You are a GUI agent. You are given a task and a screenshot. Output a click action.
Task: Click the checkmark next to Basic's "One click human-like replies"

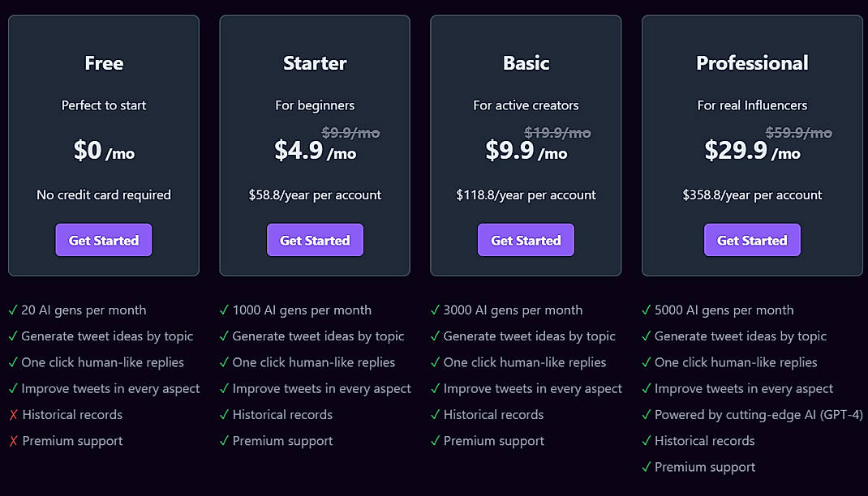(436, 361)
